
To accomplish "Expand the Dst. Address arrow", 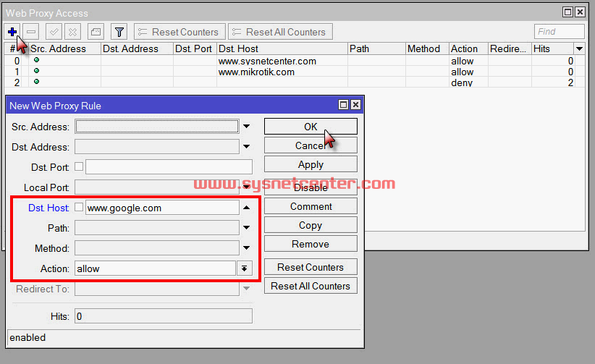I will (247, 146).
